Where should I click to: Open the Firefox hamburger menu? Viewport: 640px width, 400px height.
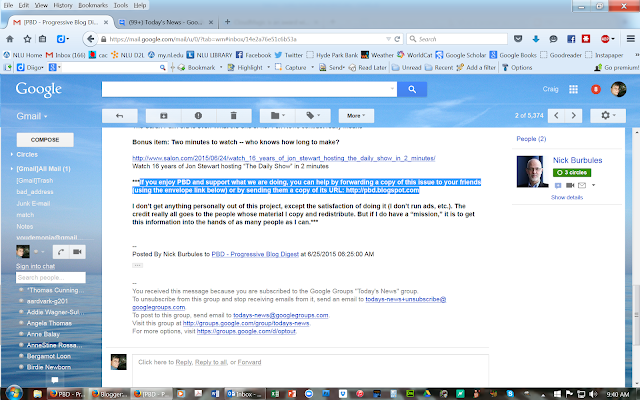[x=631, y=39]
